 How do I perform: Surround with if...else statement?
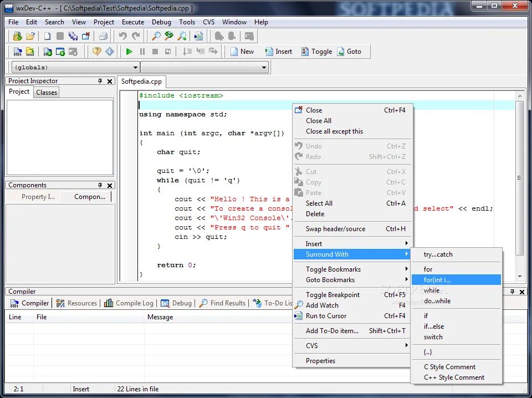[x=456, y=326]
